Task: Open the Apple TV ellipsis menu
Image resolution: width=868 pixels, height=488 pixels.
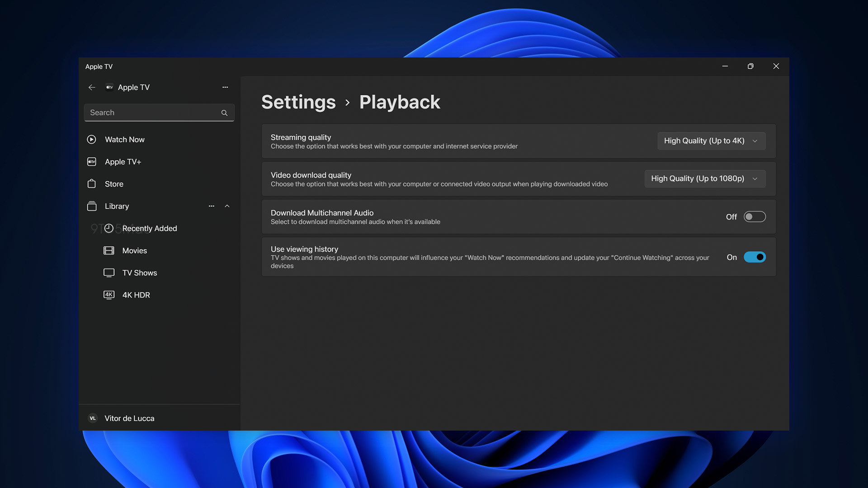Action: pos(225,87)
